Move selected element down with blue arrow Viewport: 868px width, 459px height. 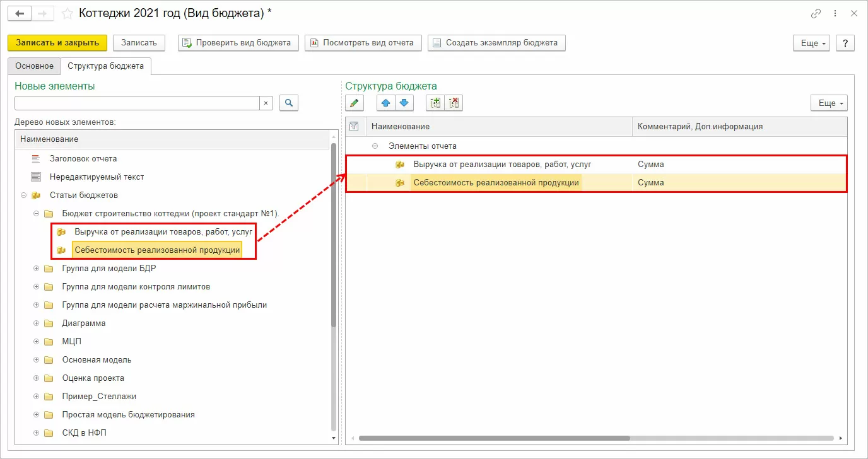click(x=404, y=103)
